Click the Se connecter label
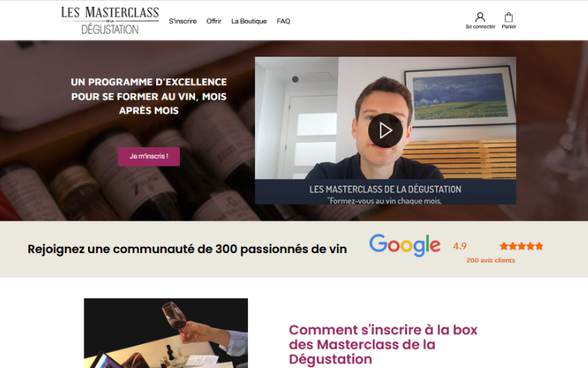 (480, 27)
